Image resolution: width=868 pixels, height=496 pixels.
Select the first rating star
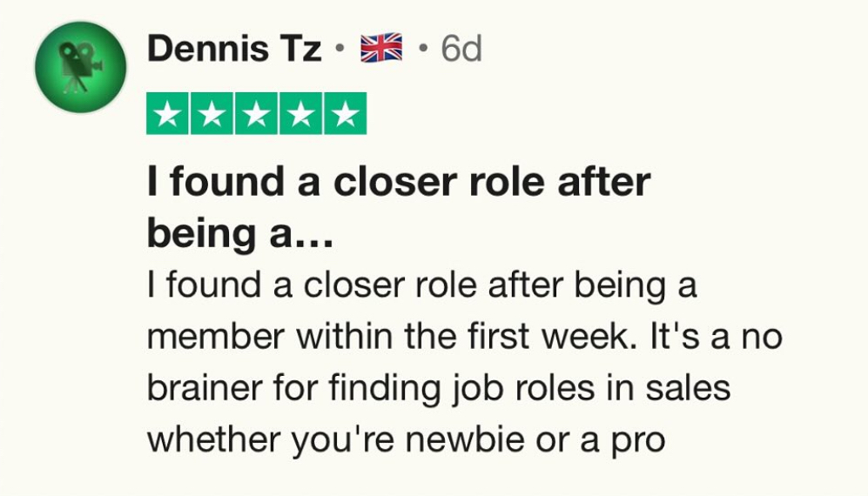coord(167,114)
